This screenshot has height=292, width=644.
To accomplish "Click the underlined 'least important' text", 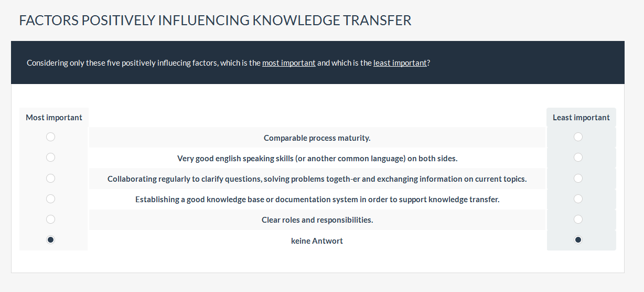I will coord(400,63).
